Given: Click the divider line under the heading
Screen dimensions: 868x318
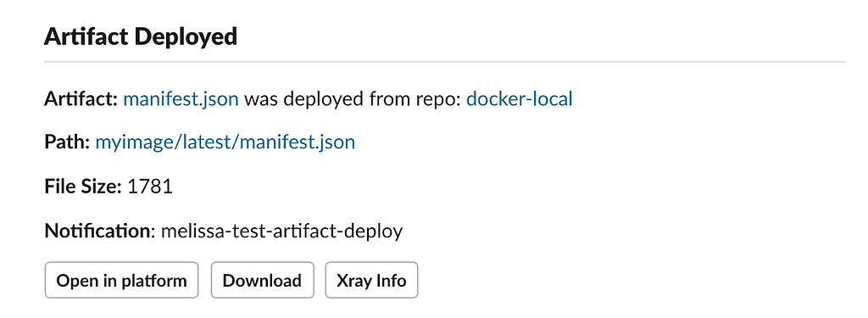Looking at the screenshot, I should [445, 62].
